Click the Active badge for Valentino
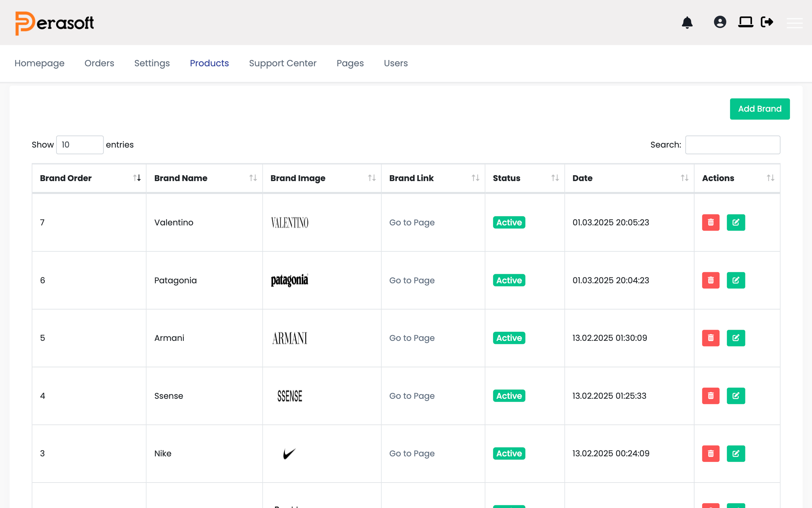Image resolution: width=812 pixels, height=508 pixels. point(509,222)
